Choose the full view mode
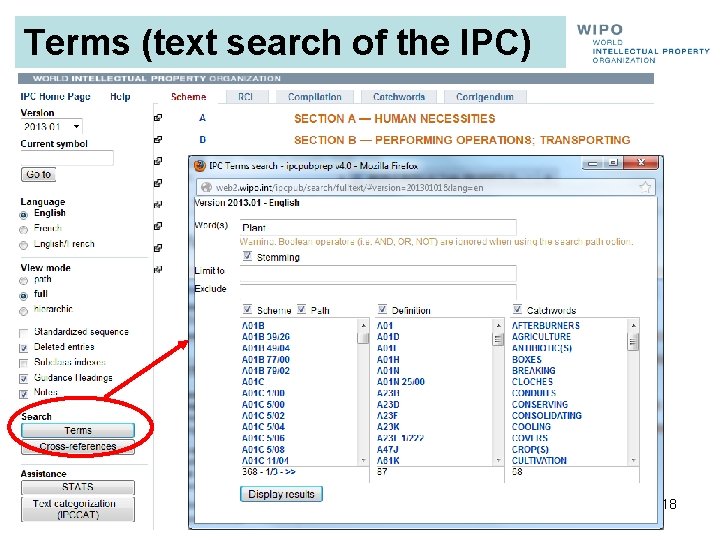The image size is (720, 540). pyautogui.click(x=23, y=296)
